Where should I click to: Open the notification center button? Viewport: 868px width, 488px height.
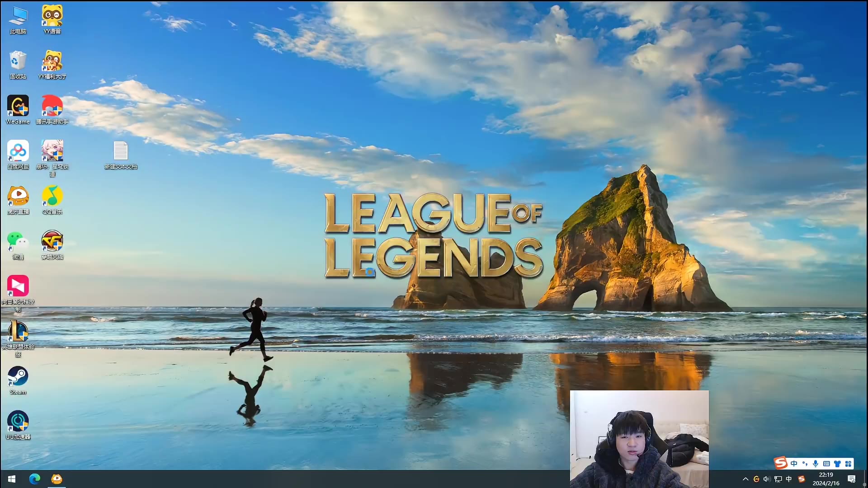point(851,479)
